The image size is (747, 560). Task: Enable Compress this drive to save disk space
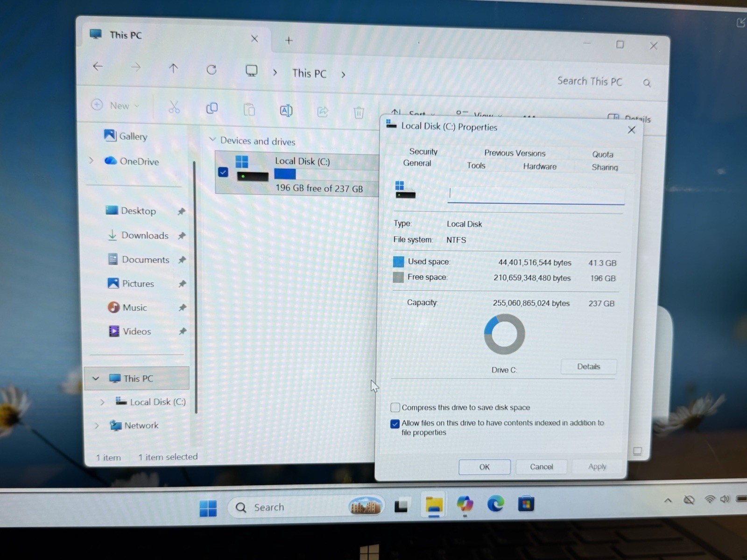395,407
